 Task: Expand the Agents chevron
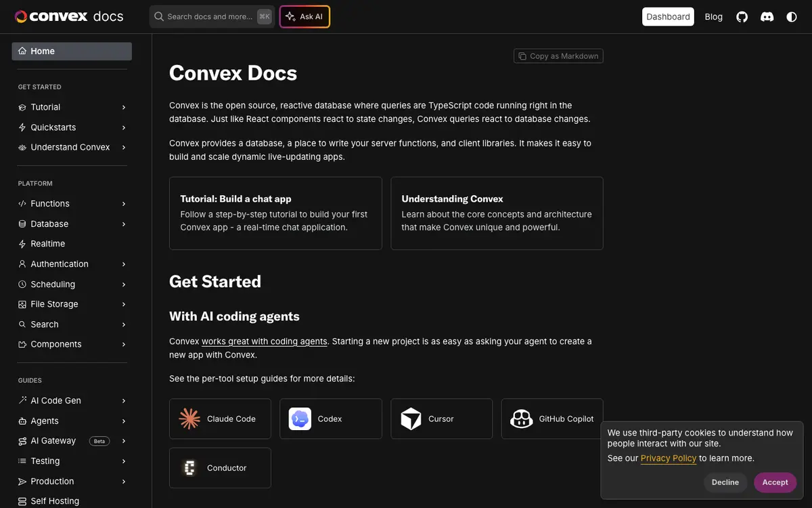pos(124,421)
